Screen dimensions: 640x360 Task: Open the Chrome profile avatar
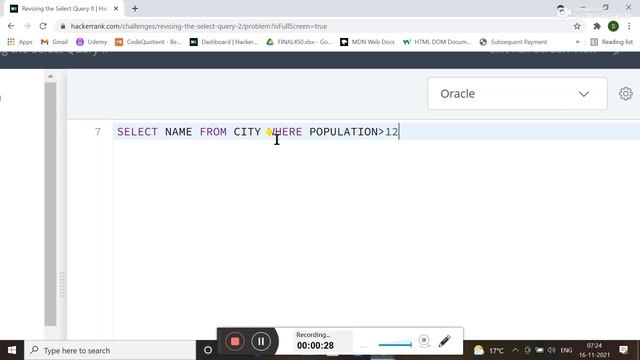click(x=613, y=26)
